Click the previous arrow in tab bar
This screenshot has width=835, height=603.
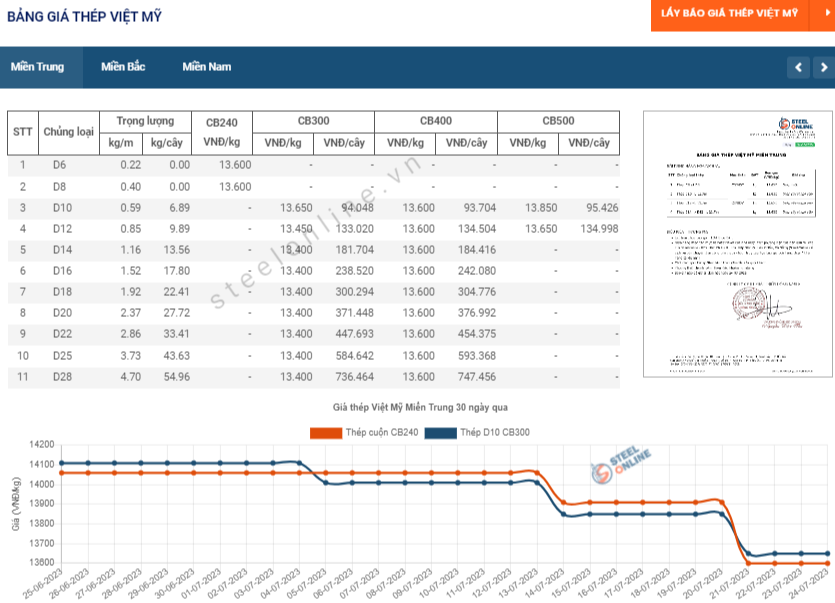[798, 67]
